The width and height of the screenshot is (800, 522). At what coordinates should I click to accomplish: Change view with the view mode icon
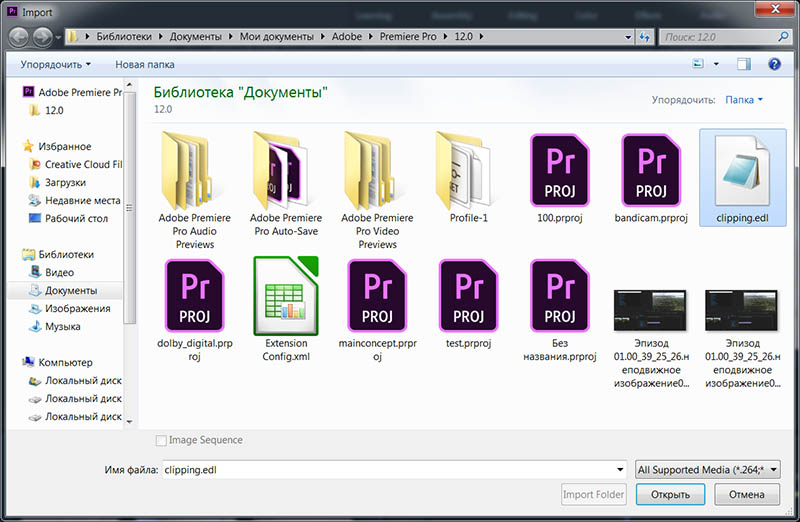(x=698, y=64)
